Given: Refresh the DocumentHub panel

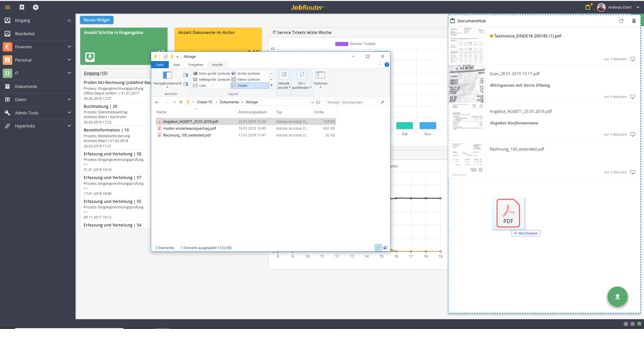Looking at the screenshot, I should (x=621, y=21).
